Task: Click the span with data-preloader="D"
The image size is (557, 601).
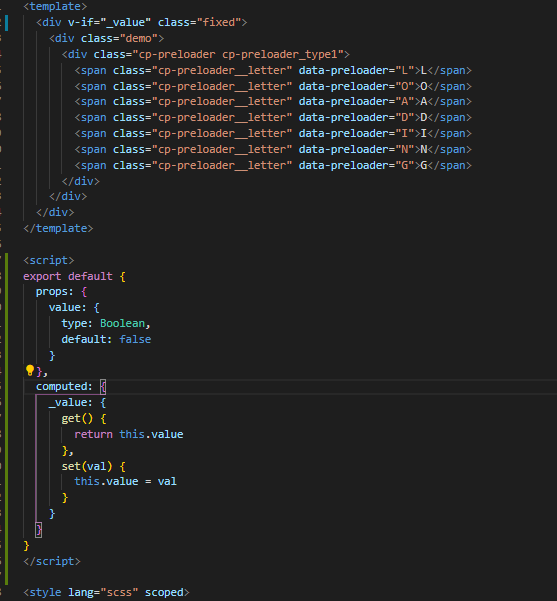Action: pyautogui.click(x=273, y=118)
